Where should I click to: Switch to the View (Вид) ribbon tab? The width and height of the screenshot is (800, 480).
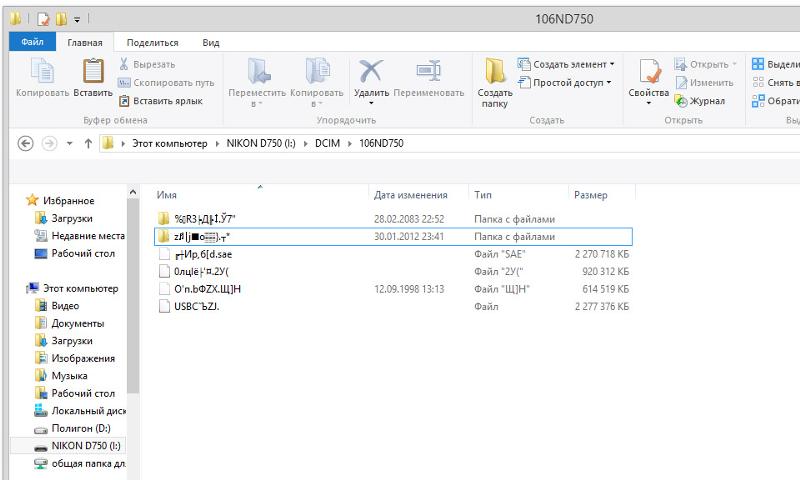pos(211,43)
